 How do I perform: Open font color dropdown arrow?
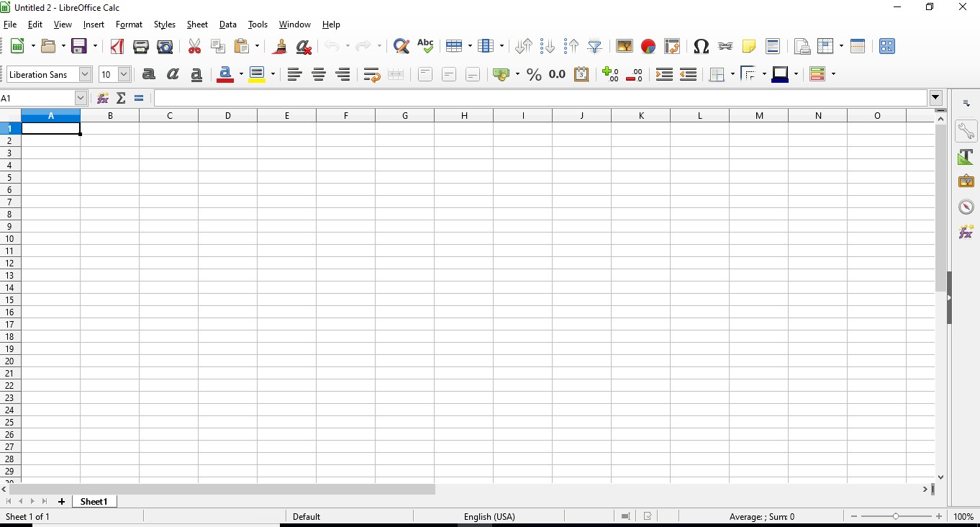(x=241, y=74)
